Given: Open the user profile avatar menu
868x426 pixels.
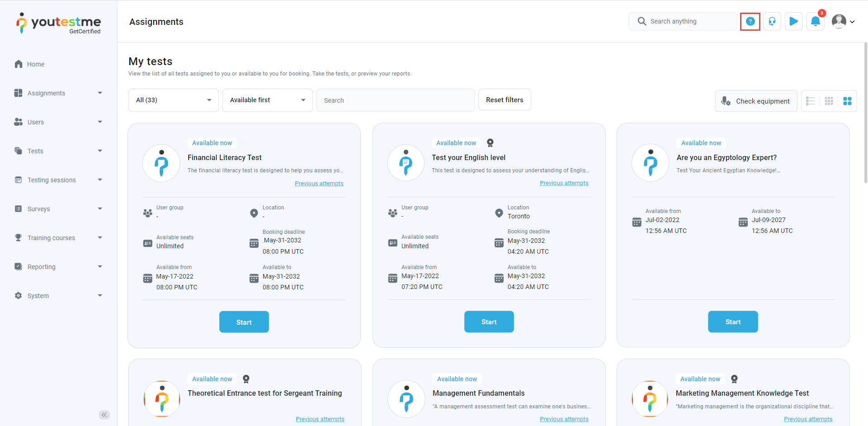Looking at the screenshot, I should click(x=839, y=21).
